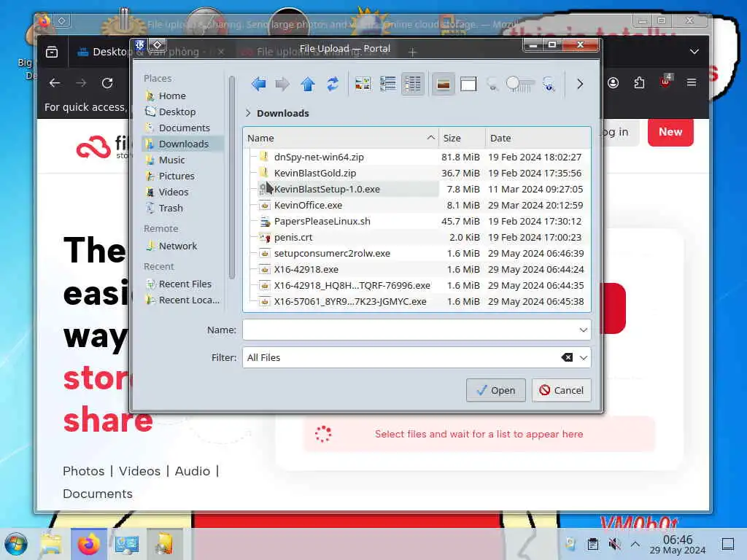Screen dimensions: 747x560
Task: Click the Places panel scrollbar
Action: point(232,177)
